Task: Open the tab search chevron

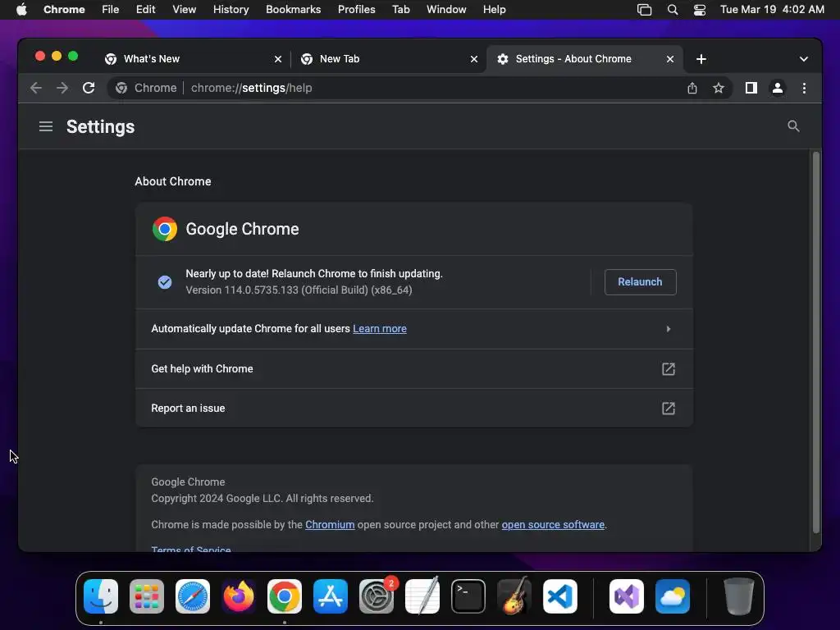Action: pyautogui.click(x=804, y=59)
